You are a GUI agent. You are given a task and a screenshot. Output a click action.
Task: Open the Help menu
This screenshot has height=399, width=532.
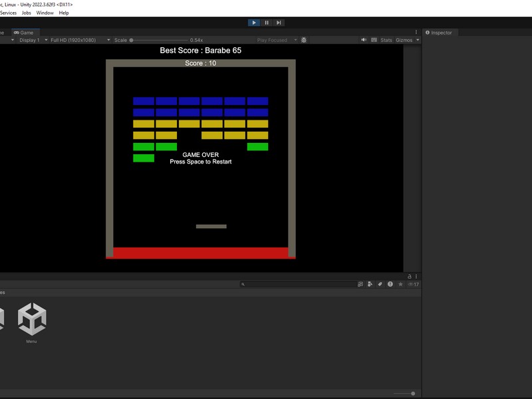point(64,13)
